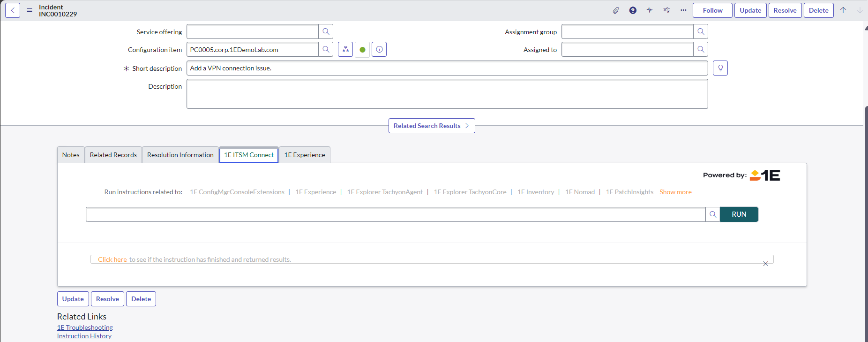Click the activity stream pulse icon

[x=650, y=10]
